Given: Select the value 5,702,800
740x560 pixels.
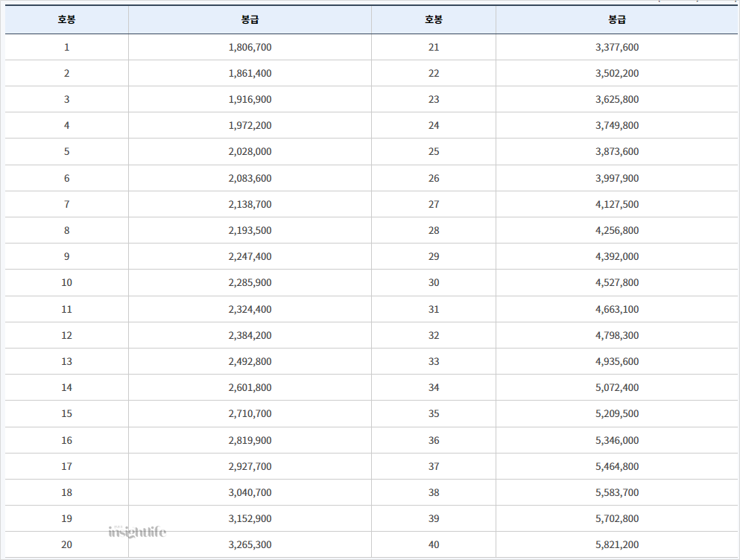Looking at the screenshot, I should click(617, 518).
